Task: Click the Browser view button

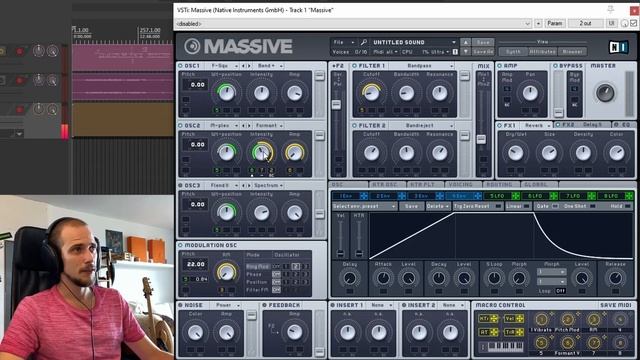Action: pyautogui.click(x=572, y=52)
